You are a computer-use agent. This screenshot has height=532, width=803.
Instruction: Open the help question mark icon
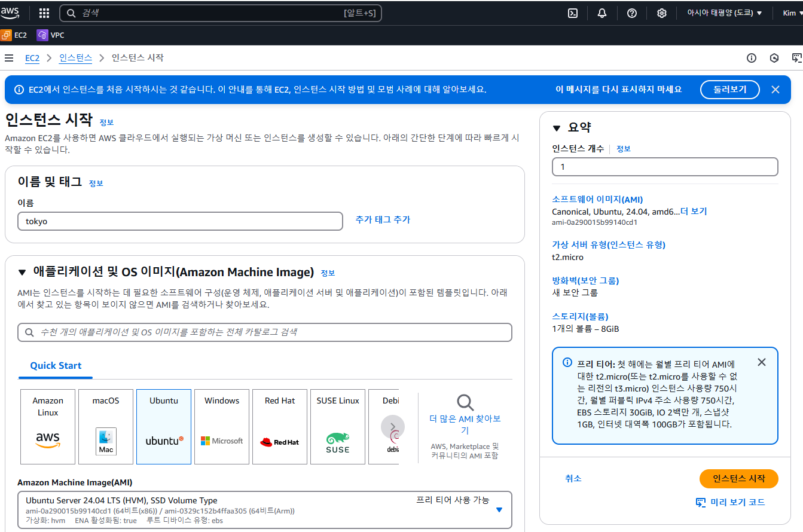632,13
